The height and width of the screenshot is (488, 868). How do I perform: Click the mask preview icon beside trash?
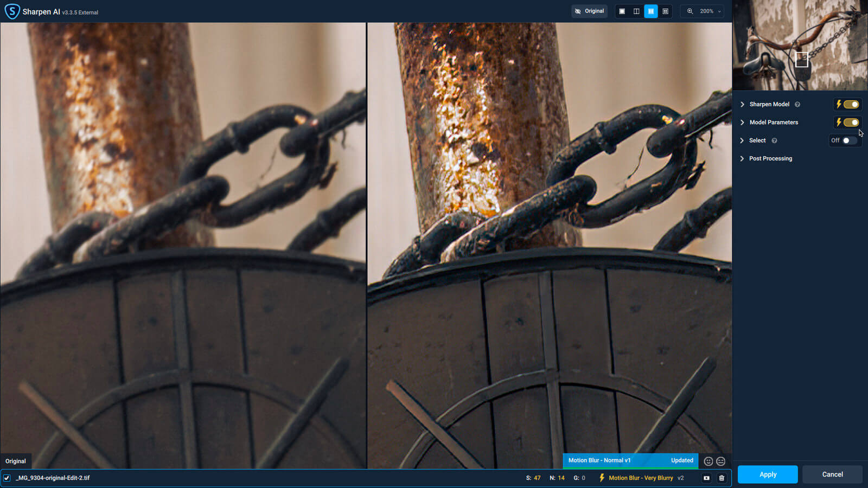(x=706, y=478)
